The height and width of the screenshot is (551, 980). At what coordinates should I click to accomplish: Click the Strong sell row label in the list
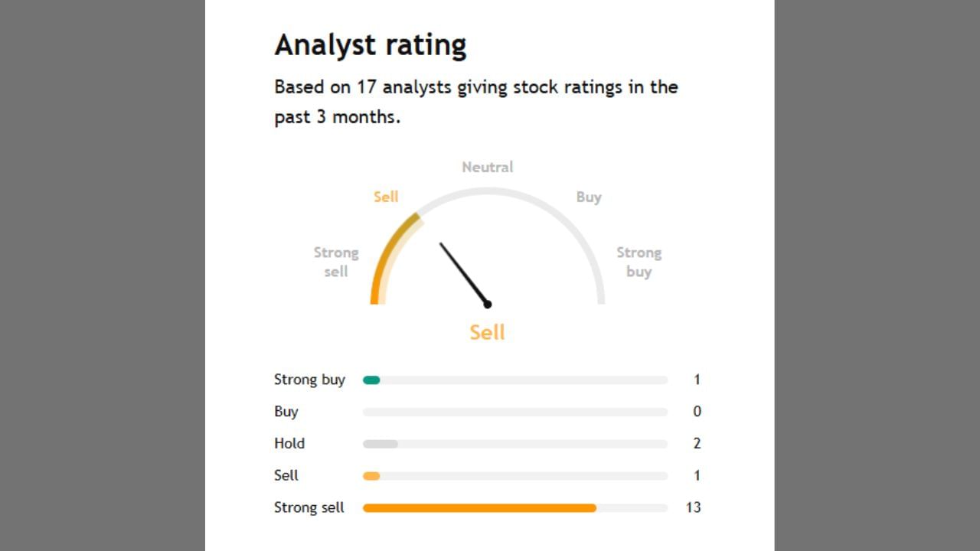[309, 507]
